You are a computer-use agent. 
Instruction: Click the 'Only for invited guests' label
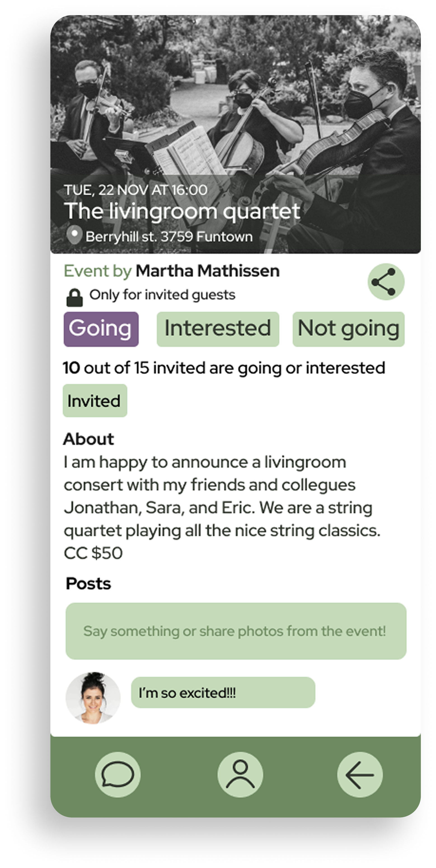[162, 295]
